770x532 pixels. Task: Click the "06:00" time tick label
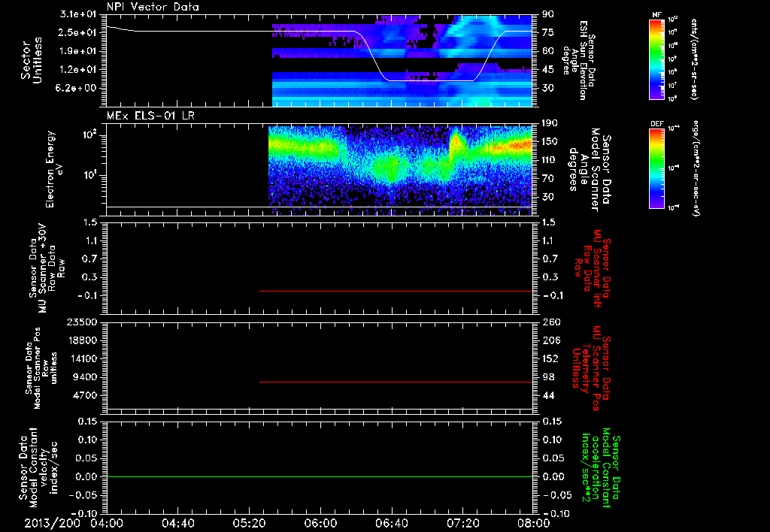pyautogui.click(x=320, y=523)
